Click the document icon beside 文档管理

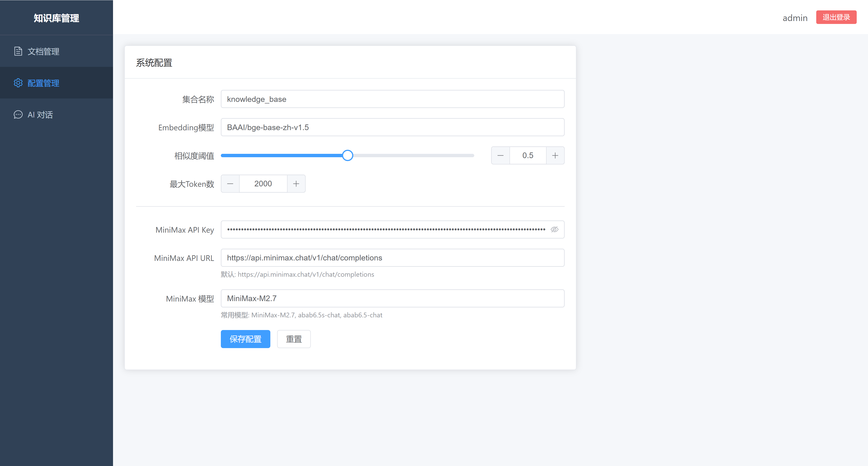tap(18, 51)
